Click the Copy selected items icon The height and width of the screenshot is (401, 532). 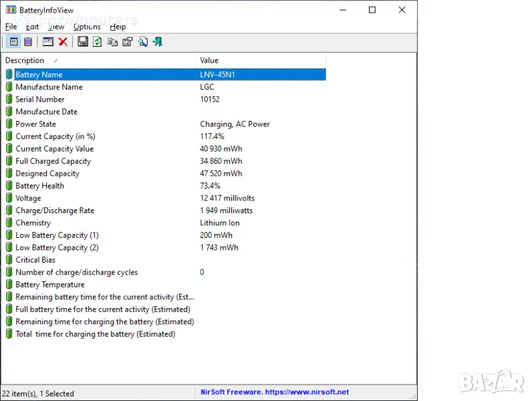click(112, 42)
